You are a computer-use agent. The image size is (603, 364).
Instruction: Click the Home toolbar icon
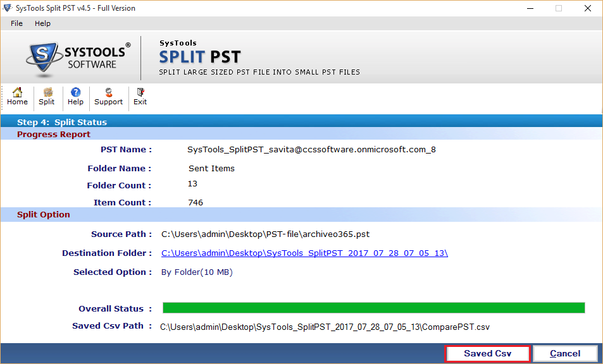pos(17,97)
